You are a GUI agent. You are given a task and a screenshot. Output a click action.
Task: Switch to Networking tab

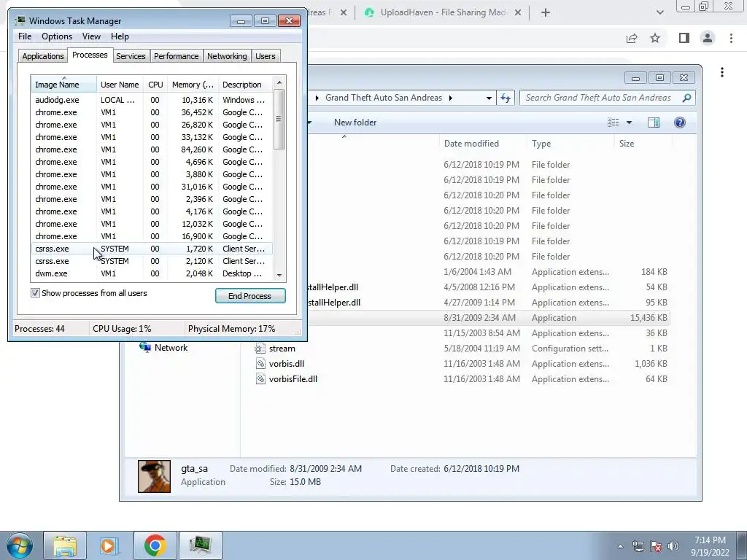(x=227, y=56)
